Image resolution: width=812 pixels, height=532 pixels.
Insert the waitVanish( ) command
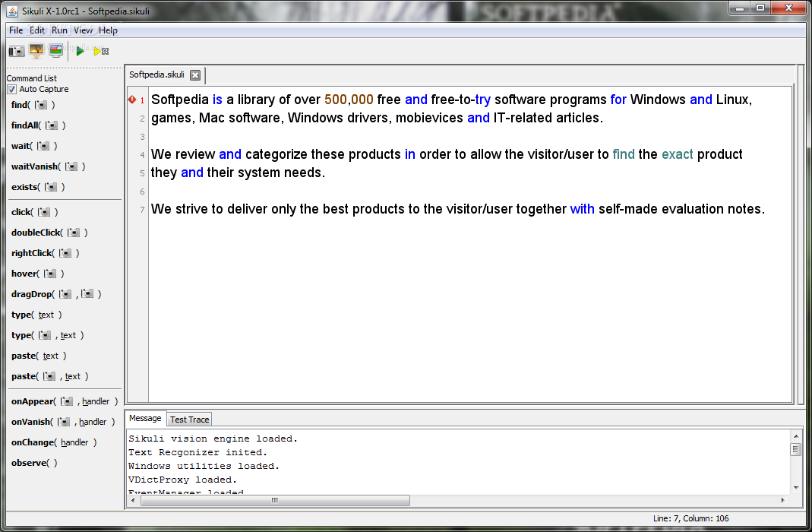pyautogui.click(x=48, y=166)
